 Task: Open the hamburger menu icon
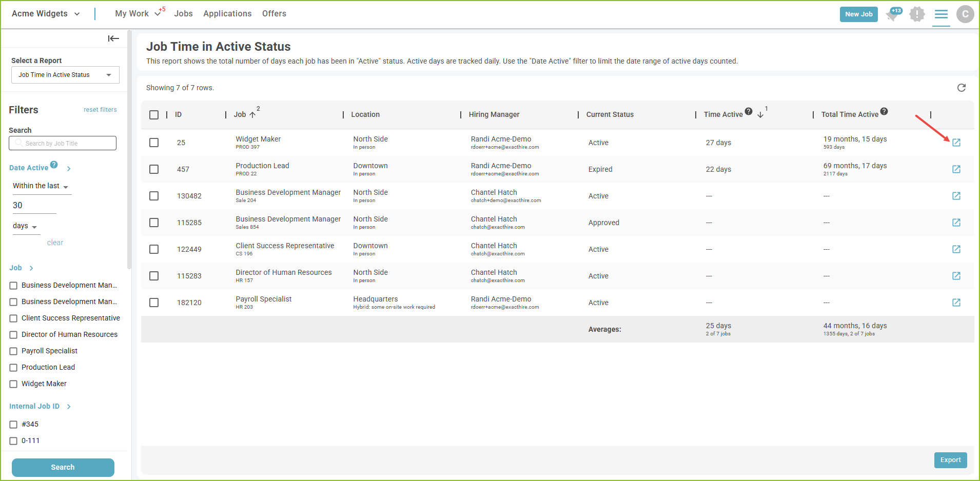coord(941,14)
